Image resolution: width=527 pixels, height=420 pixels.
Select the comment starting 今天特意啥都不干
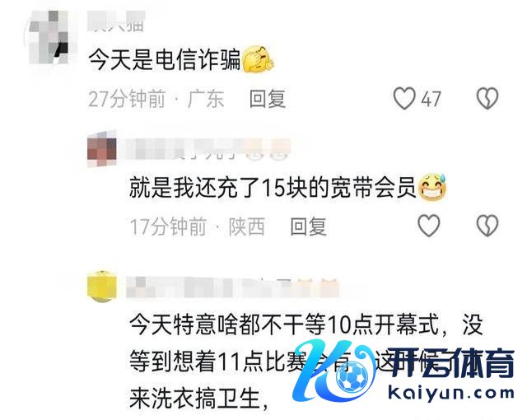point(305,362)
